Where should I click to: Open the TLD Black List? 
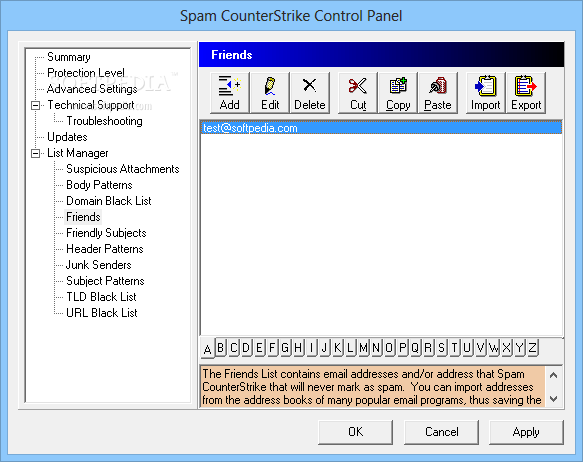pos(102,297)
